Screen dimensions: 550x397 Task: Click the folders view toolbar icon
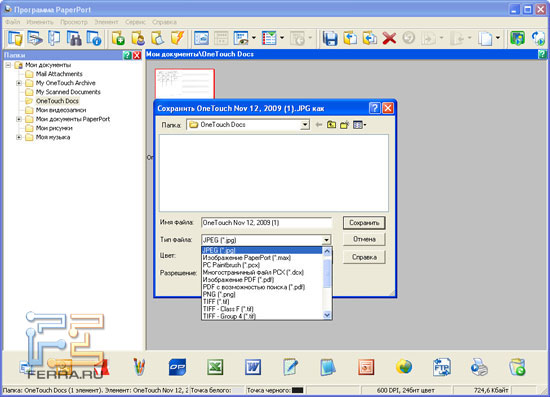tap(15, 38)
